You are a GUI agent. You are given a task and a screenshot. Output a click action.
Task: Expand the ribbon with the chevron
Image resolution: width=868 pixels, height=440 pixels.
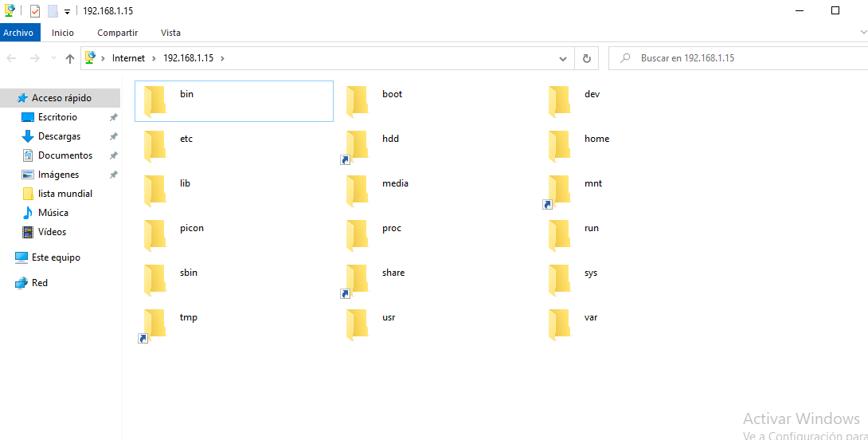pos(862,32)
